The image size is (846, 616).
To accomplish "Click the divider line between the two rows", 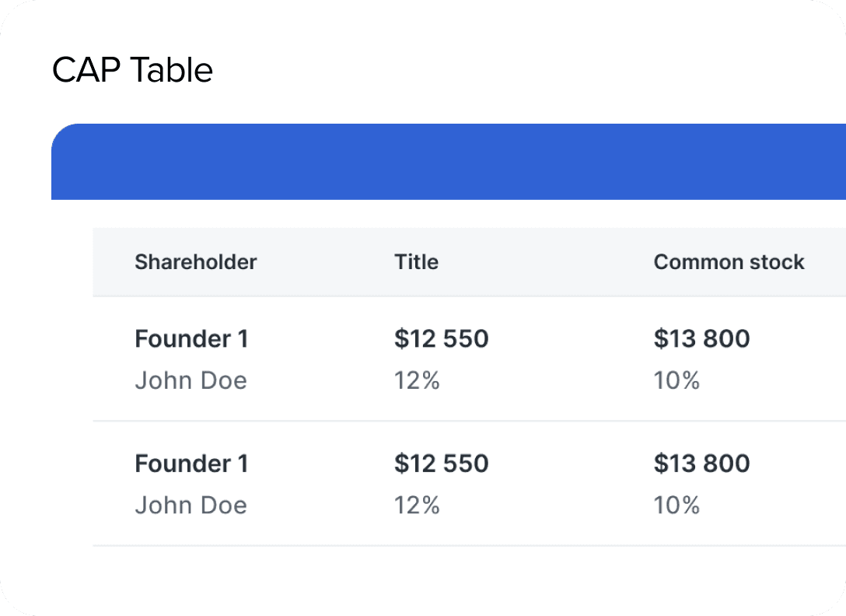I will pyautogui.click(x=467, y=421).
